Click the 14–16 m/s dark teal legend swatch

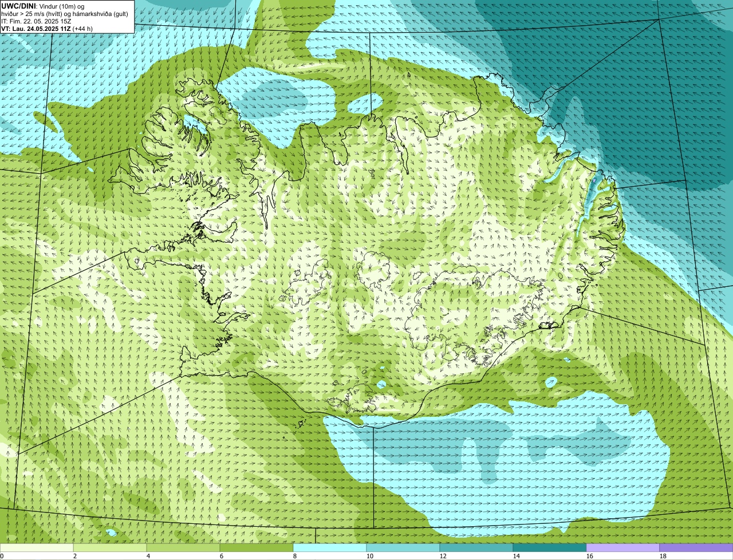tap(550, 548)
